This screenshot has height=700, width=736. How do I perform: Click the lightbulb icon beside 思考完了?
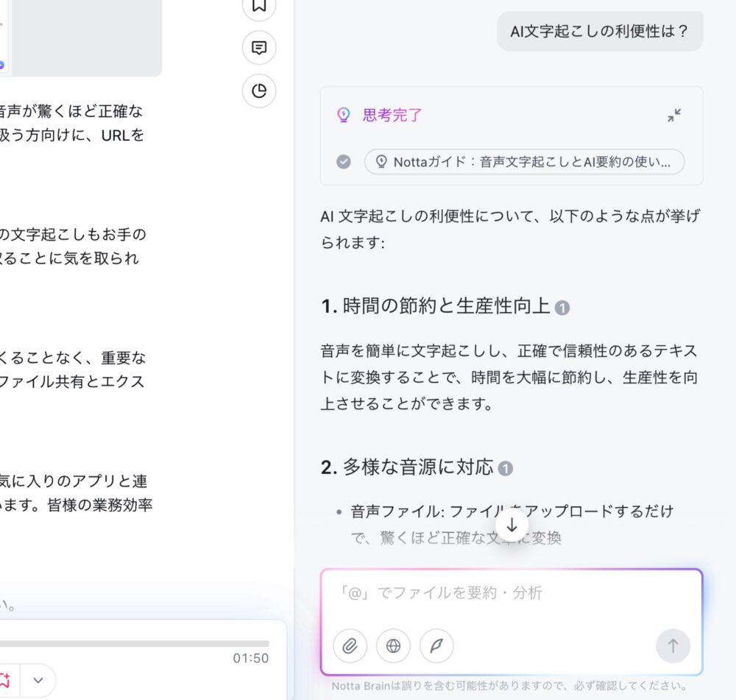point(343,115)
